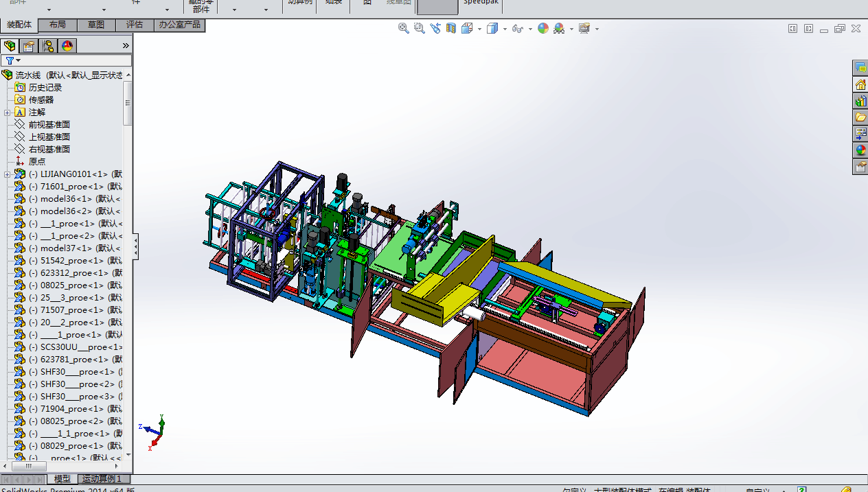Select 前视基准面 in the feature tree
Viewport: 868px width, 492px height.
coord(49,125)
